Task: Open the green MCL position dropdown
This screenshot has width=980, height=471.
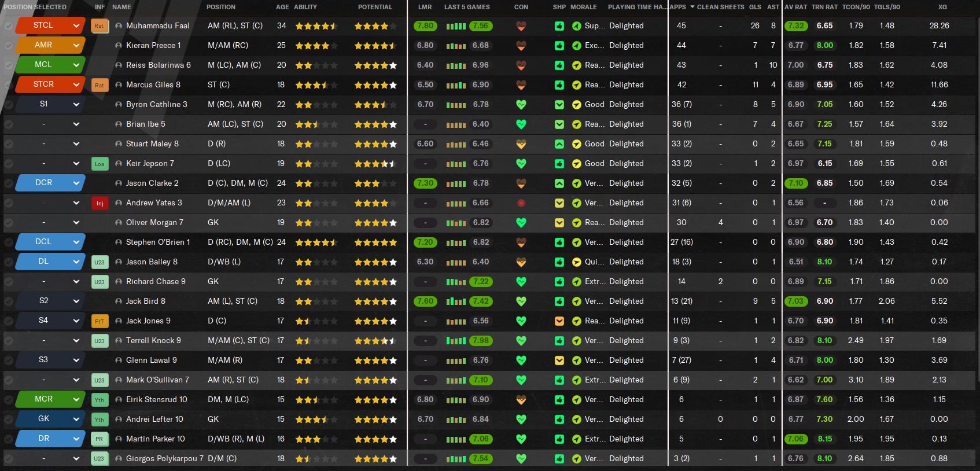Action: tap(51, 65)
